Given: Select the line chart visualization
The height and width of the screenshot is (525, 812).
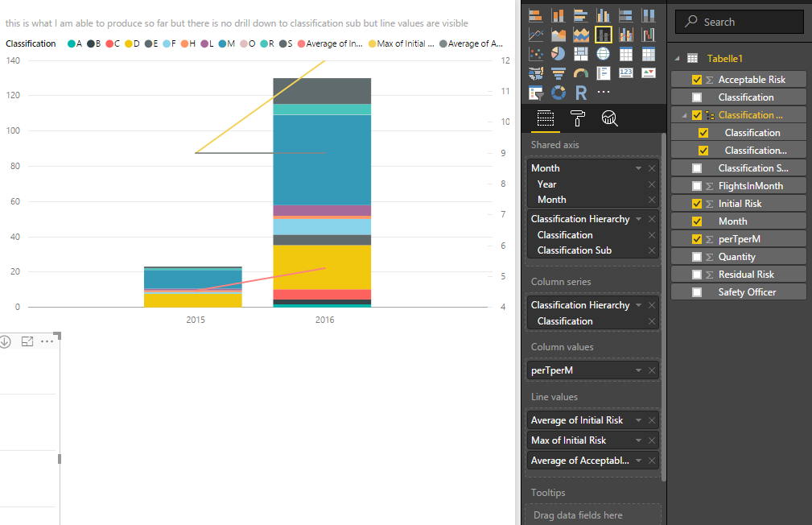Looking at the screenshot, I should [x=535, y=35].
